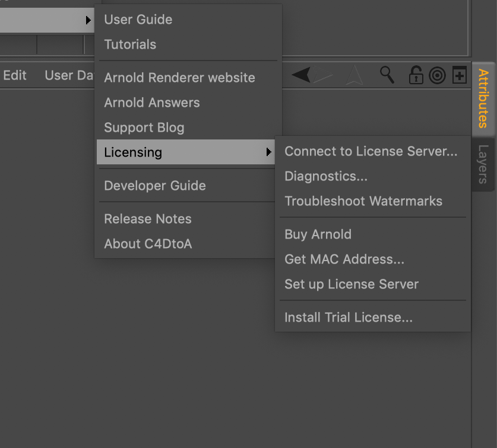Switch to the Layers side tab
The image size is (497, 448).
483,164
